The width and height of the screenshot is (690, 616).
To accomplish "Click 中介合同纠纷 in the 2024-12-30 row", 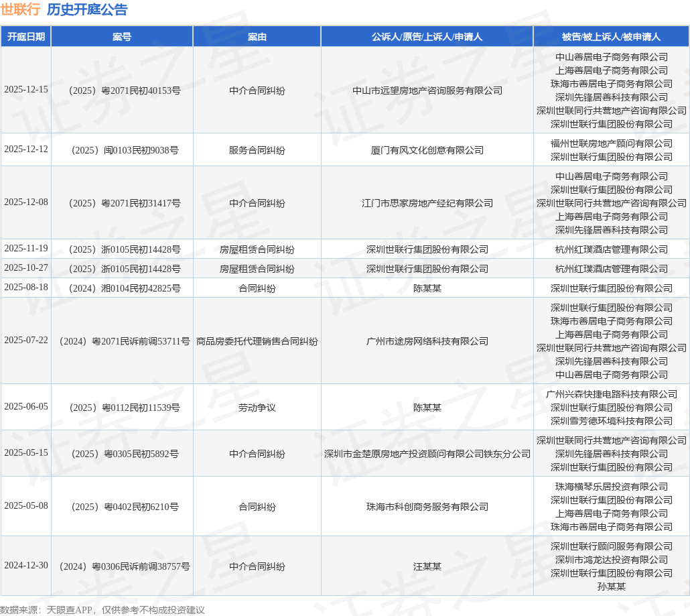I will tap(257, 566).
